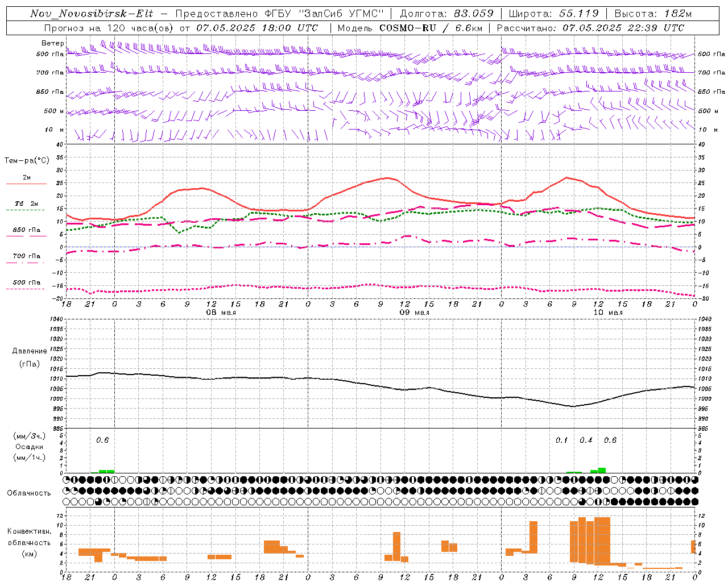Click the tallest green precipitation bar on 10 May
728x582 pixels.
[602, 471]
